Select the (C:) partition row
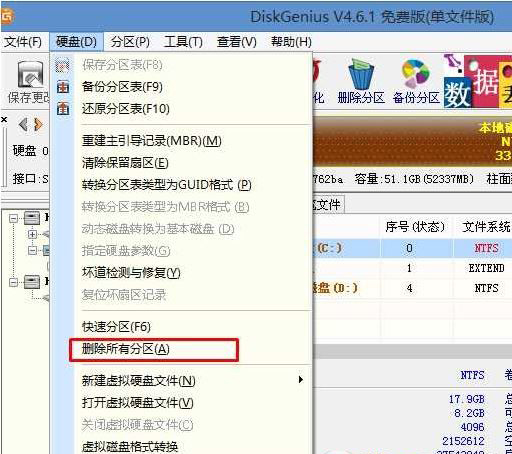 pyautogui.click(x=412, y=248)
